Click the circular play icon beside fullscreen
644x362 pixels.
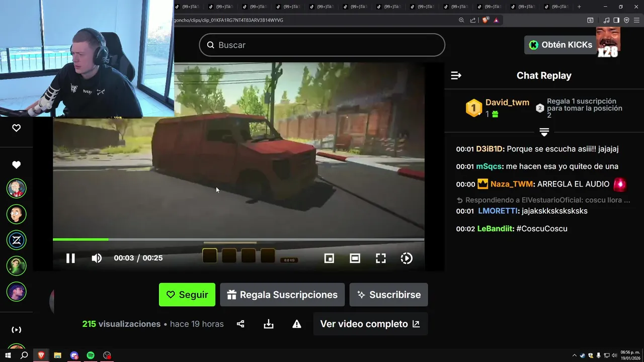pos(407,258)
